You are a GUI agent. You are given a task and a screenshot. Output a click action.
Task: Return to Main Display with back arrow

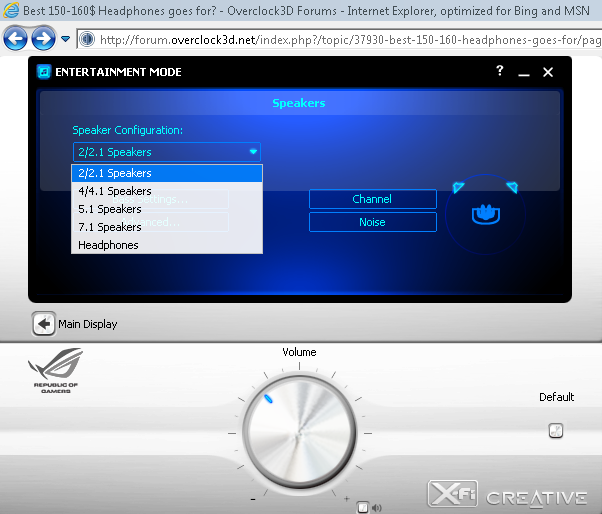pyautogui.click(x=44, y=324)
